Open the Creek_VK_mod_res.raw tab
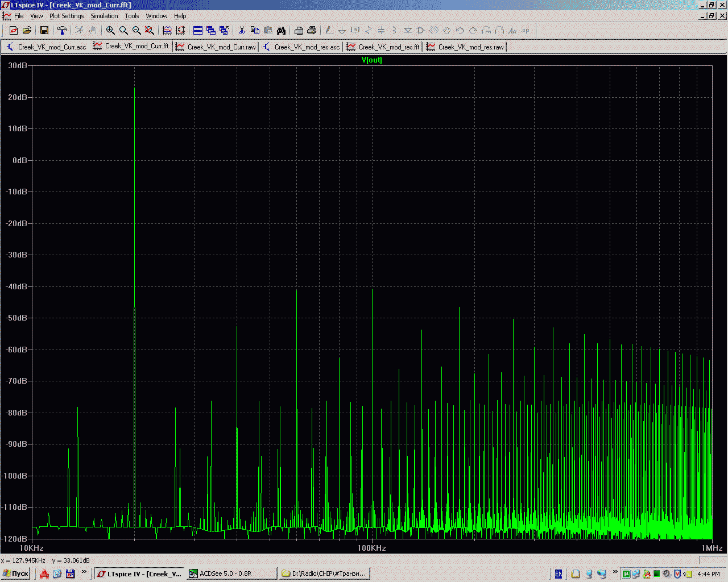 [465, 47]
